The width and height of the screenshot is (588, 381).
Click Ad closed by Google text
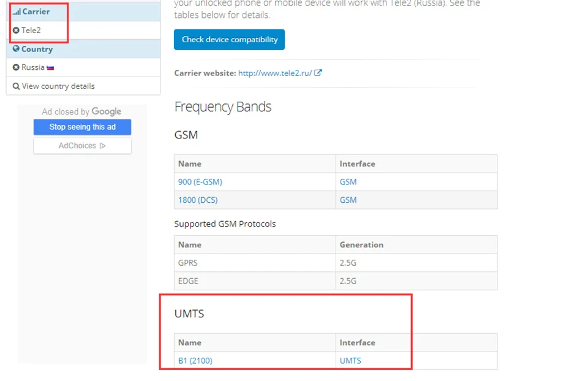point(81,111)
